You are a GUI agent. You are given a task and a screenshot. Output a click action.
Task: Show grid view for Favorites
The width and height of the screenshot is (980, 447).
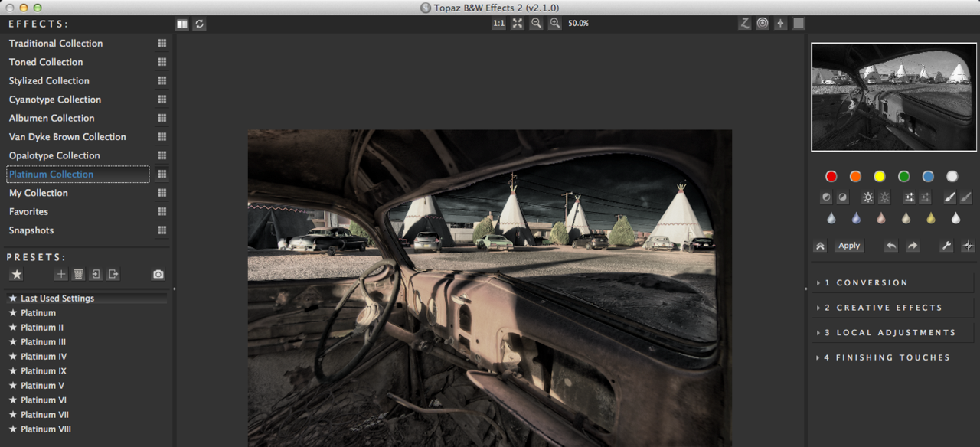(x=162, y=211)
